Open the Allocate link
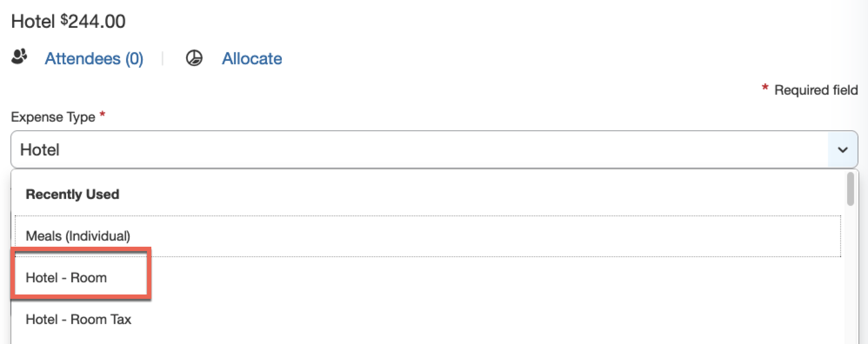Image resolution: width=868 pixels, height=344 pixels. [252, 59]
